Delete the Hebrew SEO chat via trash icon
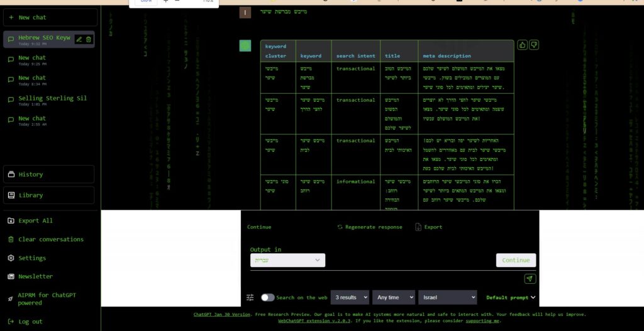 pos(89,40)
